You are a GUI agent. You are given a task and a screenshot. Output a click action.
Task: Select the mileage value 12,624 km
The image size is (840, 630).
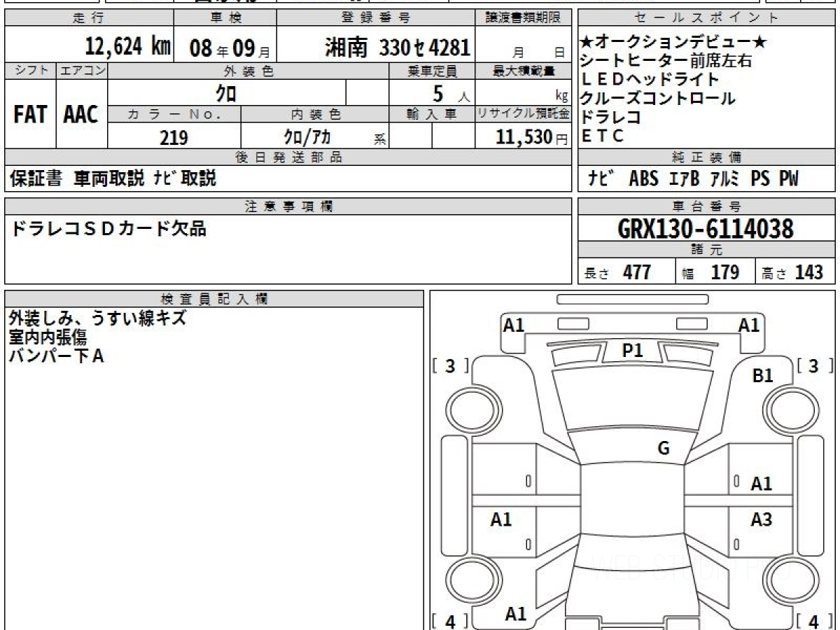(127, 47)
